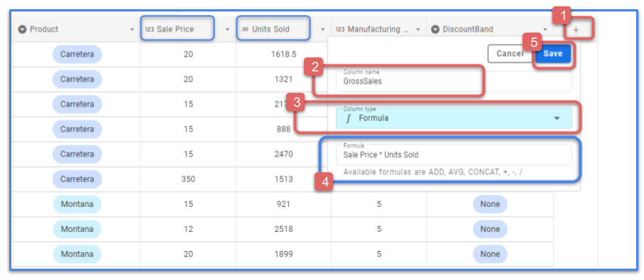
Task: Click the Formula input field
Action: 454,155
